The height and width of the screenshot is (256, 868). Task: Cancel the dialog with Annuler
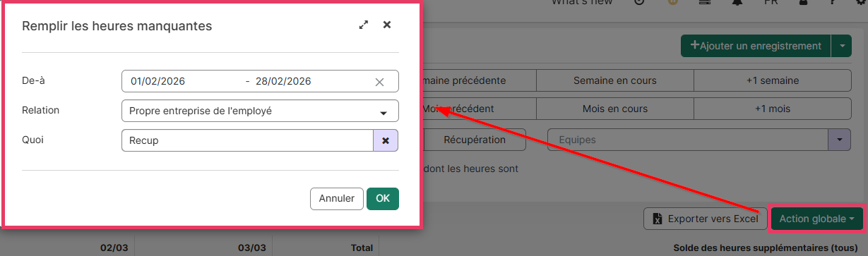click(x=337, y=199)
